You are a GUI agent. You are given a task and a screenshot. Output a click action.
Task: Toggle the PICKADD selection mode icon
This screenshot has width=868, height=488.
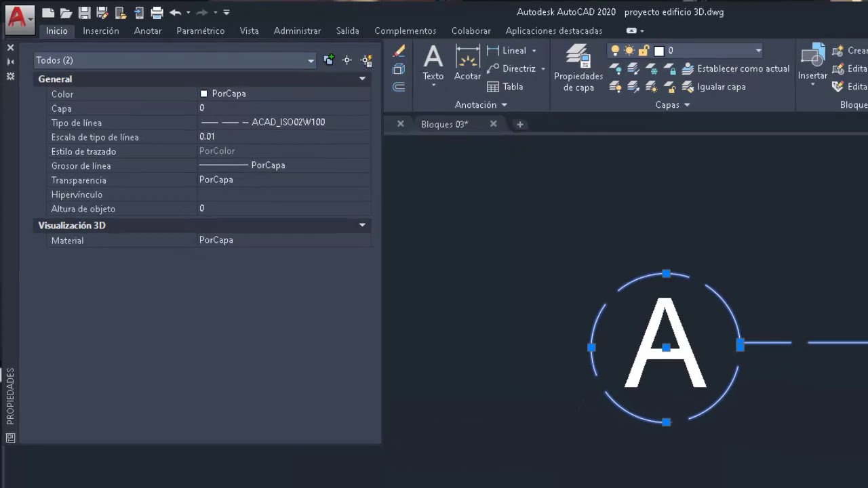pos(329,60)
